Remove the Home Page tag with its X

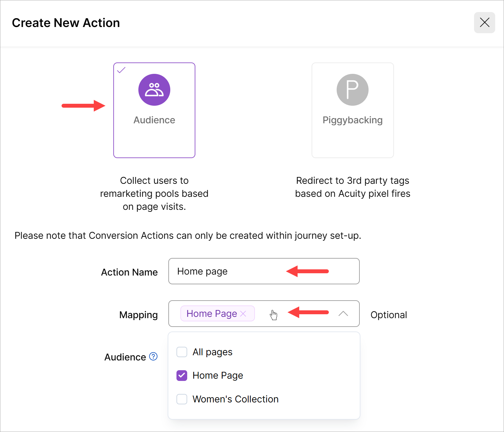(243, 314)
